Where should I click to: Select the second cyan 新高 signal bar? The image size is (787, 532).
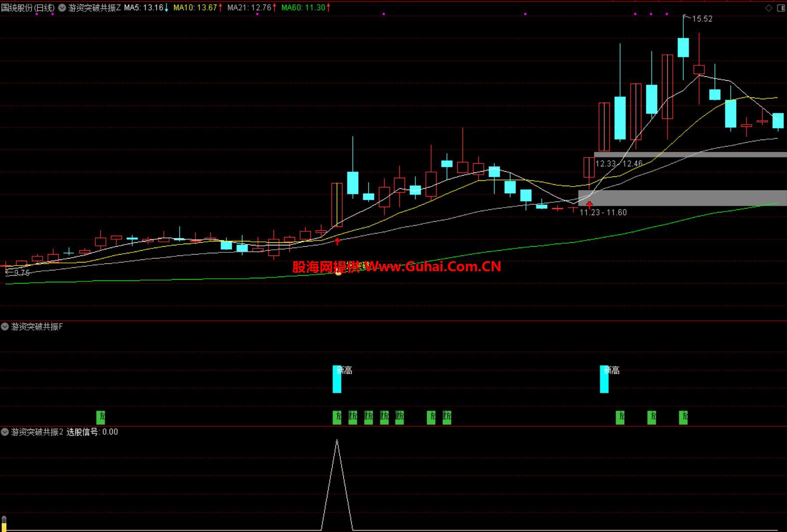coord(604,379)
